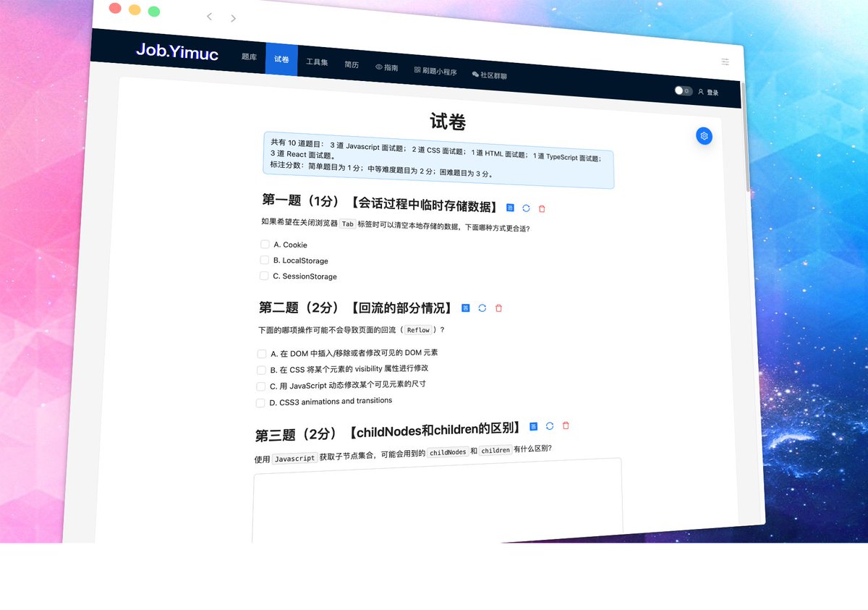Check option B. LocalStorage

tap(264, 260)
